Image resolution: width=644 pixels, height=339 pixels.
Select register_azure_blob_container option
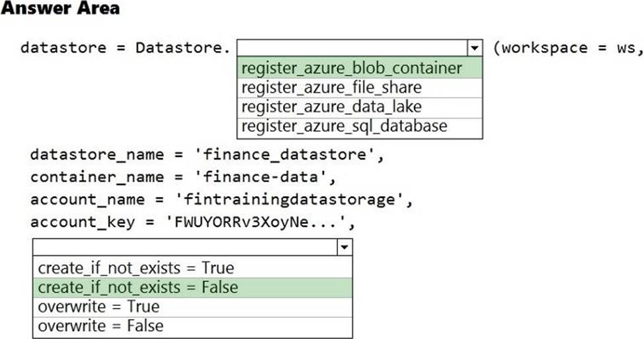coord(352,69)
